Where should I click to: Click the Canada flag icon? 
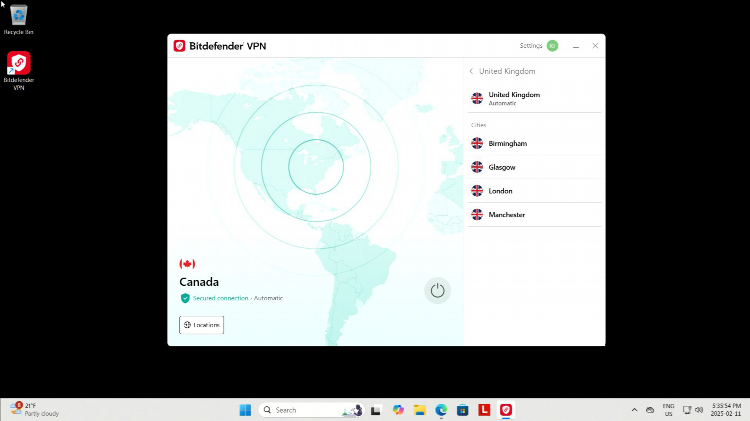tap(187, 264)
